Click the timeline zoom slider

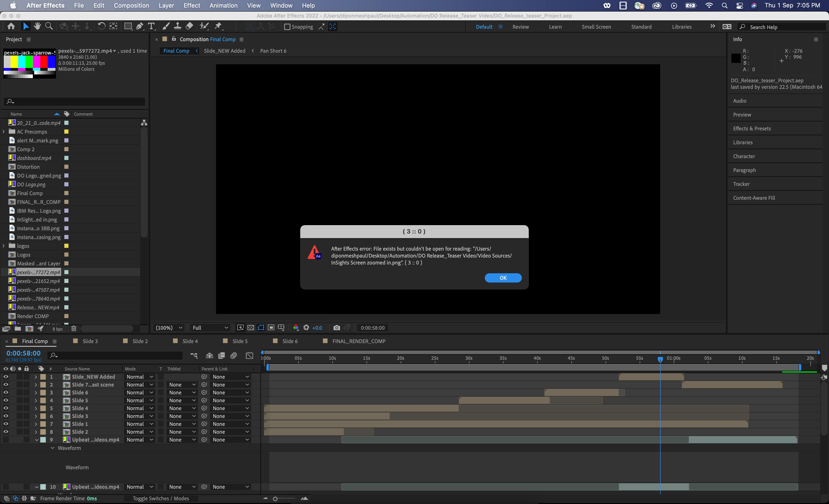pyautogui.click(x=275, y=499)
